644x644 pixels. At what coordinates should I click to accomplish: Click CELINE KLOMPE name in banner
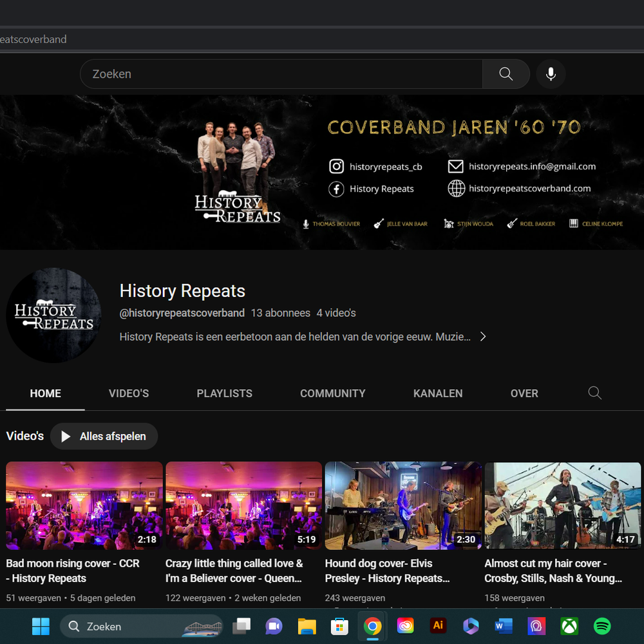pos(603,224)
